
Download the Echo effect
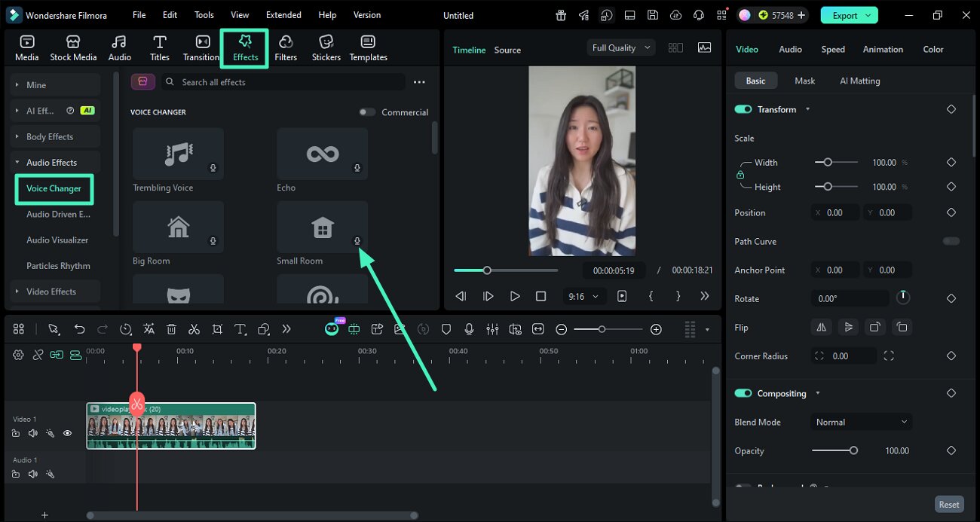357,168
